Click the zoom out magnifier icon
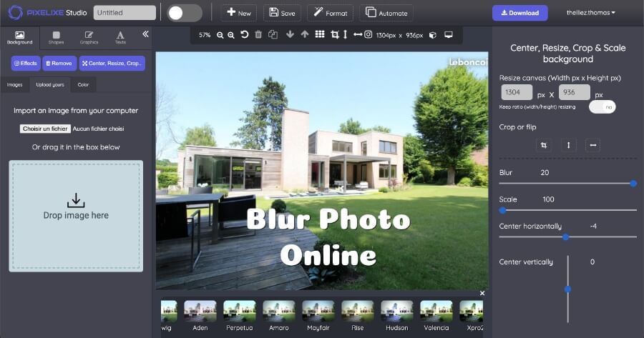The width and height of the screenshot is (644, 338). tap(220, 35)
